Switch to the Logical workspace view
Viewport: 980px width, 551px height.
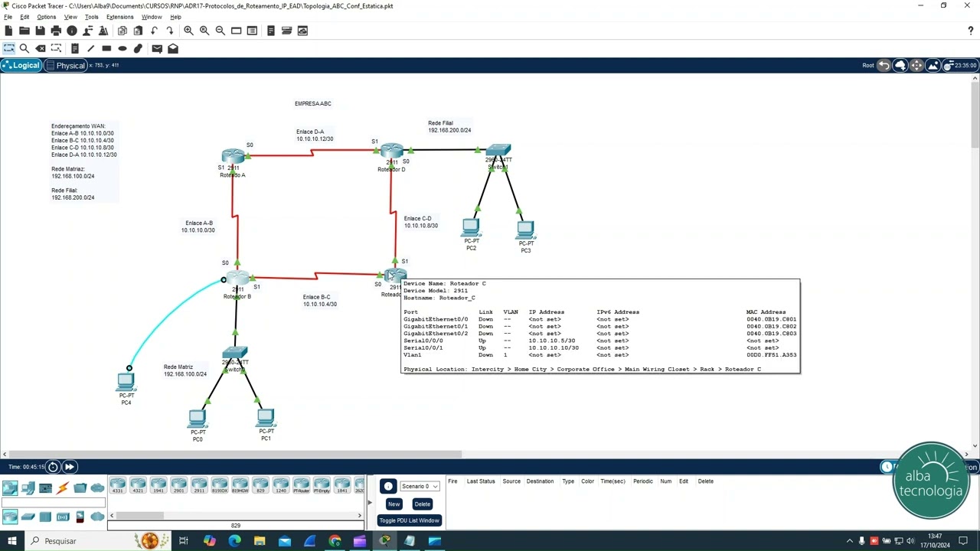coord(21,65)
